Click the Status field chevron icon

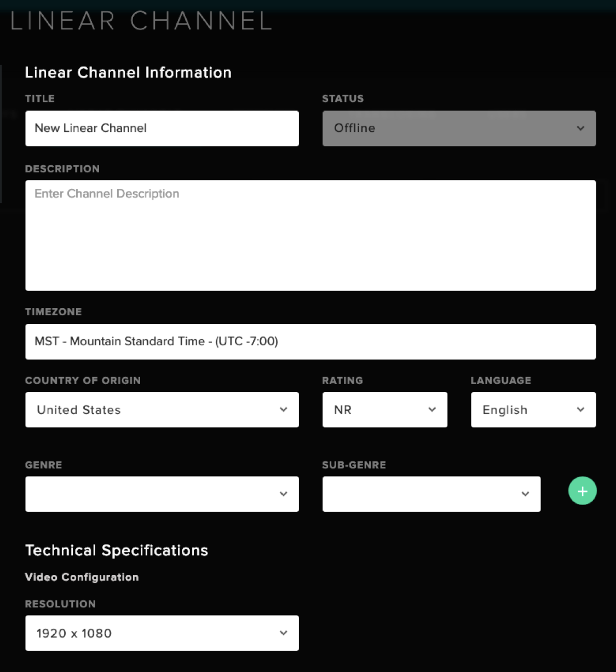580,129
